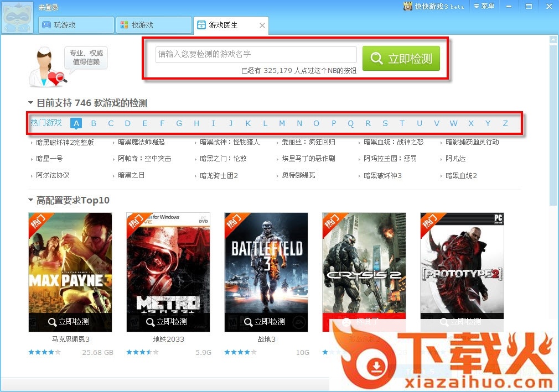559x392 pixels.
Task: Select letter U filter
Action: point(420,123)
